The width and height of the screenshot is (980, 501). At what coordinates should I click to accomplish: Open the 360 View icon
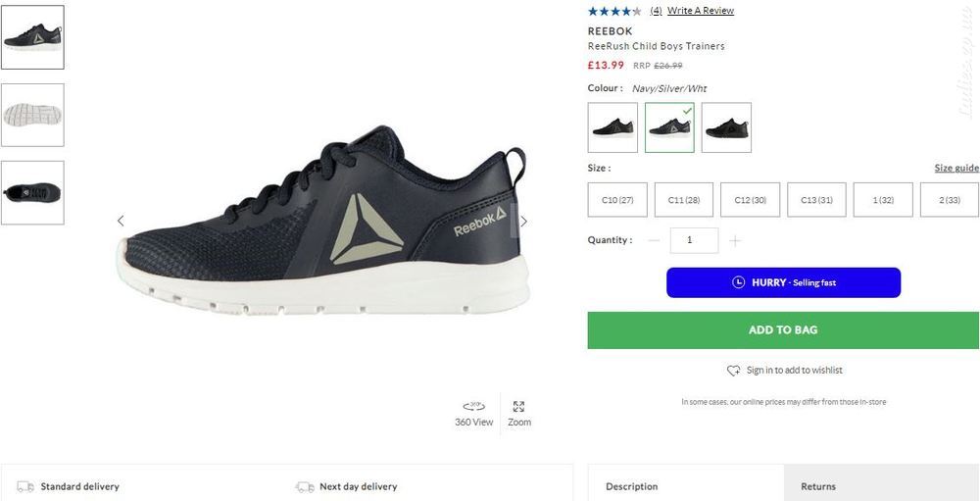pyautogui.click(x=473, y=407)
